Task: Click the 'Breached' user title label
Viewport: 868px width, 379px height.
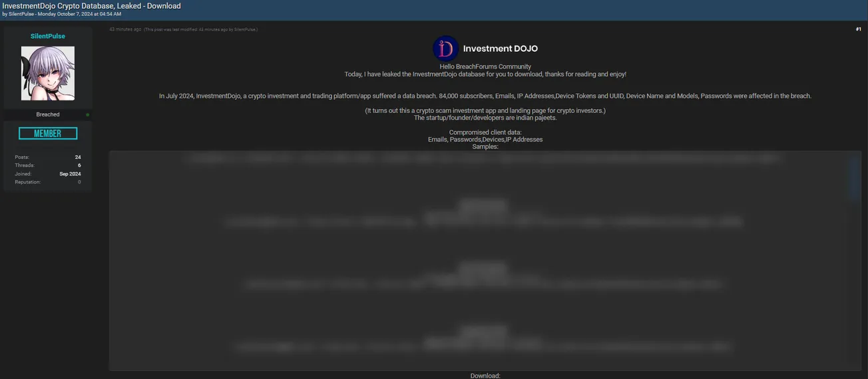Action: (48, 114)
